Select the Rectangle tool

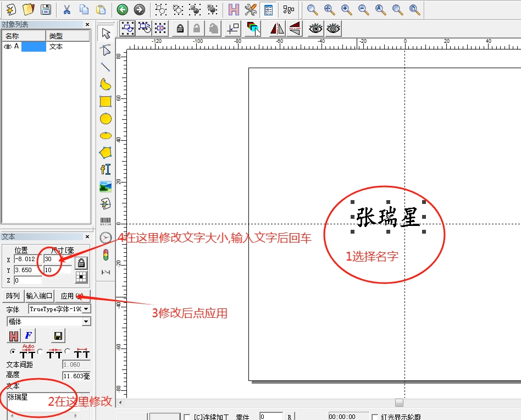coord(106,101)
